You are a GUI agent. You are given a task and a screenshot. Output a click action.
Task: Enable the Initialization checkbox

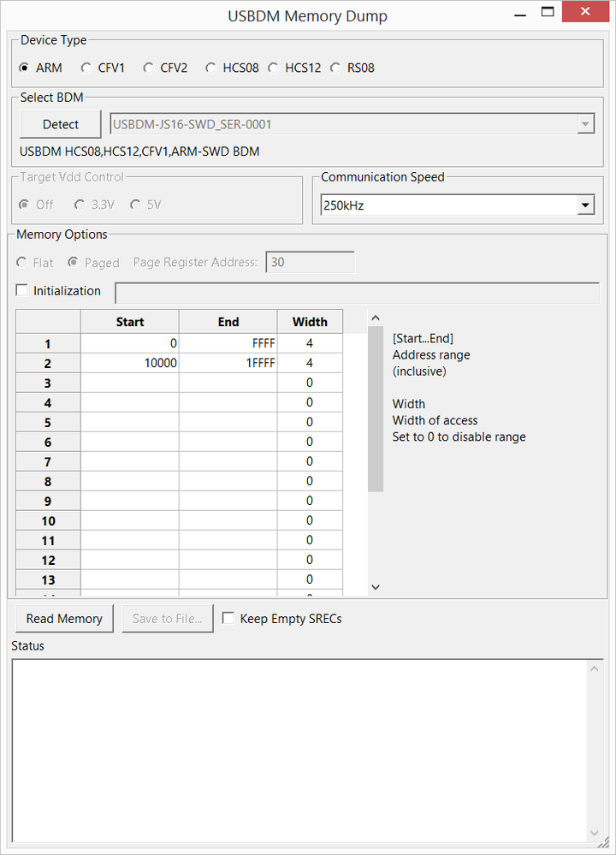21,291
